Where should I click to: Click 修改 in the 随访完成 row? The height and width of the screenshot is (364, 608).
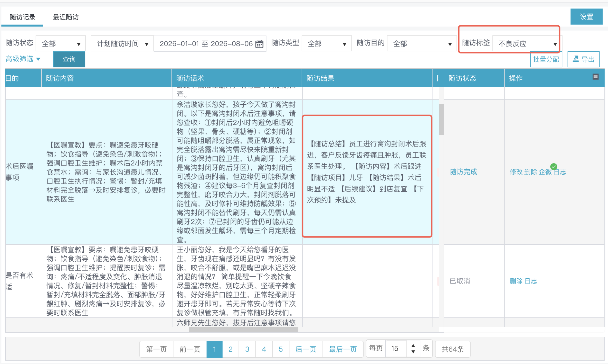tap(516, 172)
